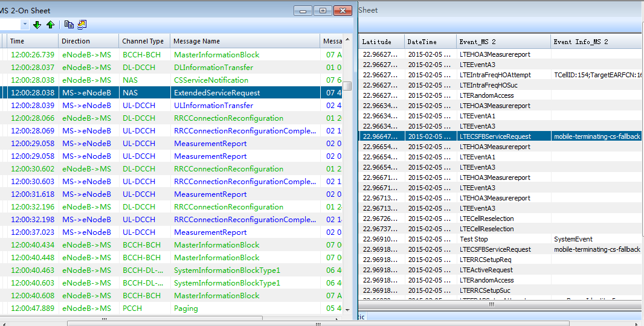This screenshot has height=326, width=644.
Task: Sort by the Channel Type column header
Action: (144, 41)
